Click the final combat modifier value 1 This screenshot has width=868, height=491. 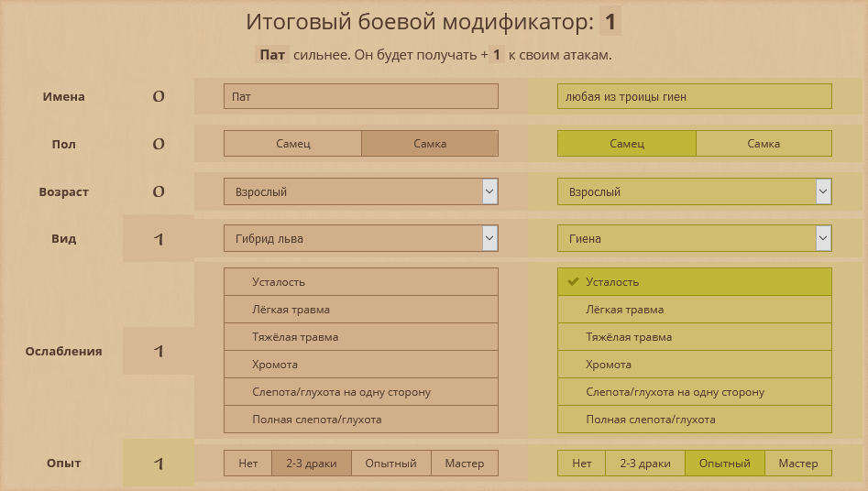[610, 22]
